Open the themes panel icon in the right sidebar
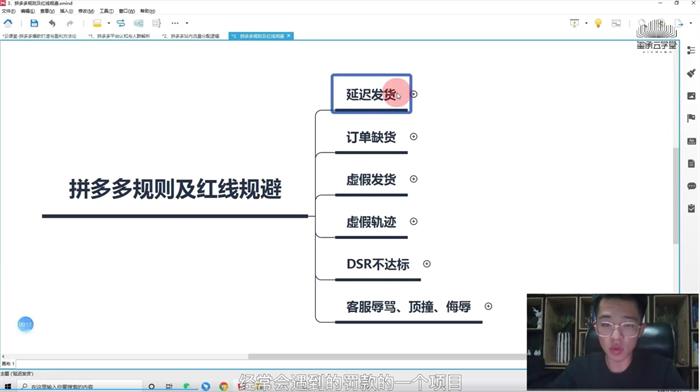This screenshot has width=700, height=392. (692, 141)
